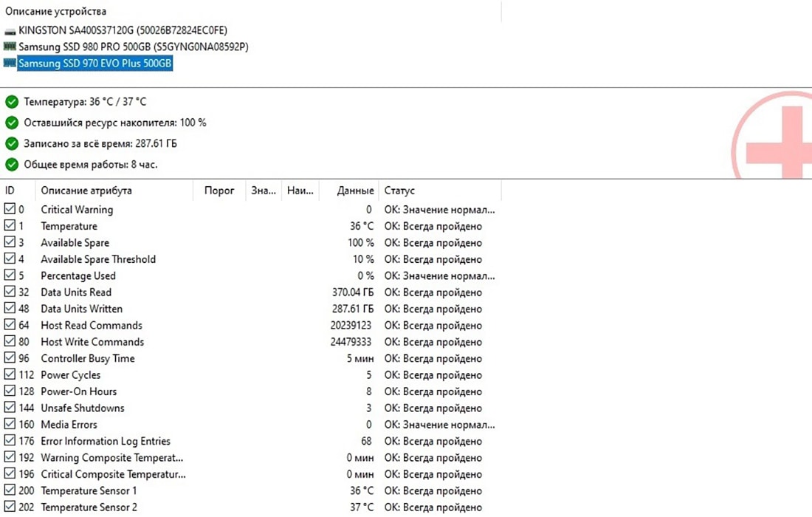
Task: Click green check icon next to Температура
Action: (11, 102)
